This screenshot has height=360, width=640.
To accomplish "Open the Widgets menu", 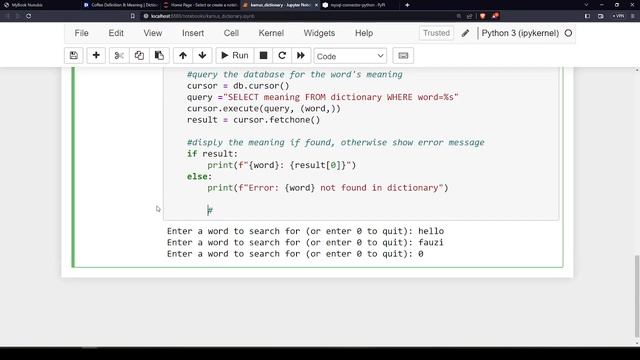I will [x=319, y=33].
